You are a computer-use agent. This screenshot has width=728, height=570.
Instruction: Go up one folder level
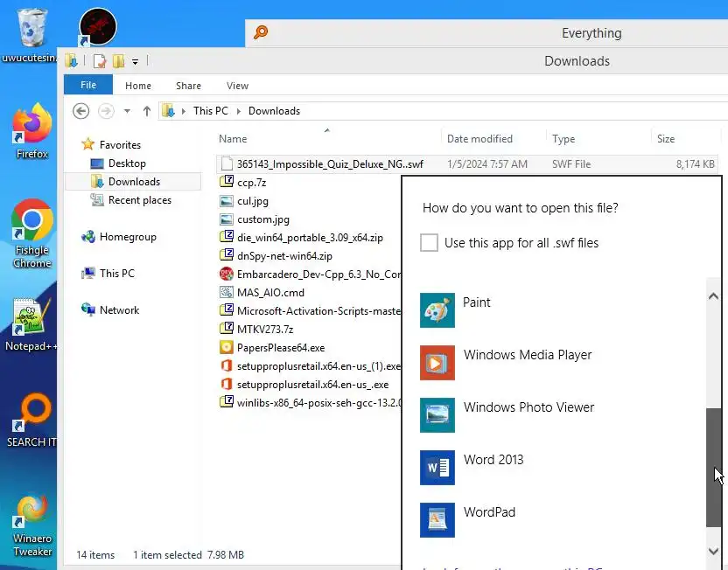[x=147, y=111]
